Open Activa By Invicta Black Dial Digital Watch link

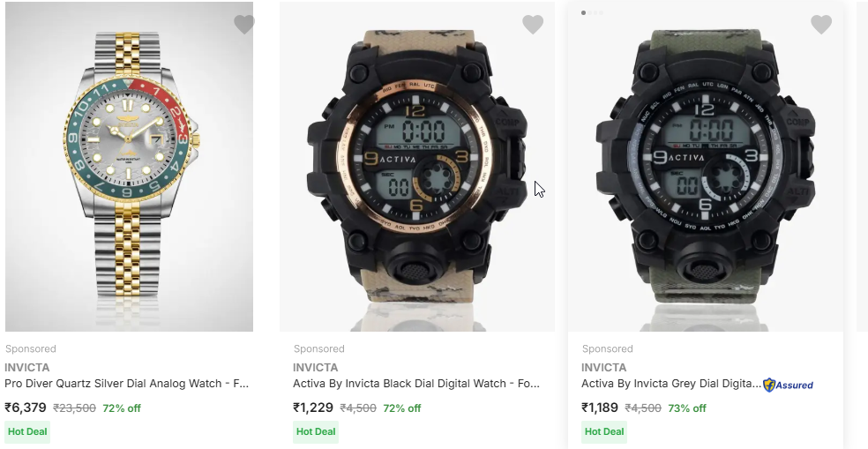tap(415, 384)
